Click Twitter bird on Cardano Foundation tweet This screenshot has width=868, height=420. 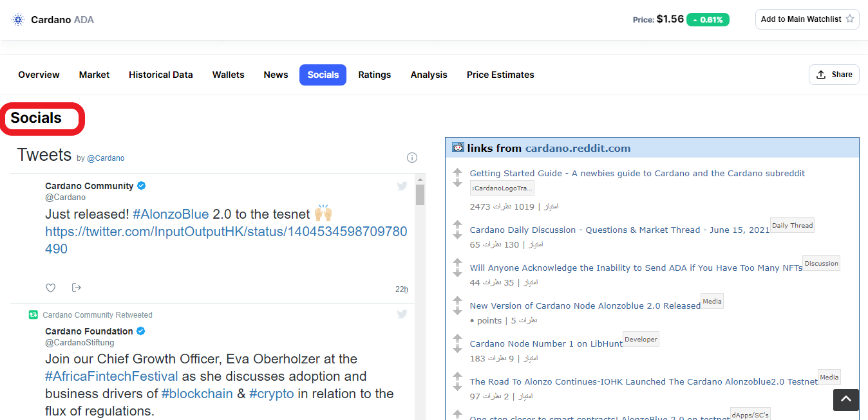(402, 314)
